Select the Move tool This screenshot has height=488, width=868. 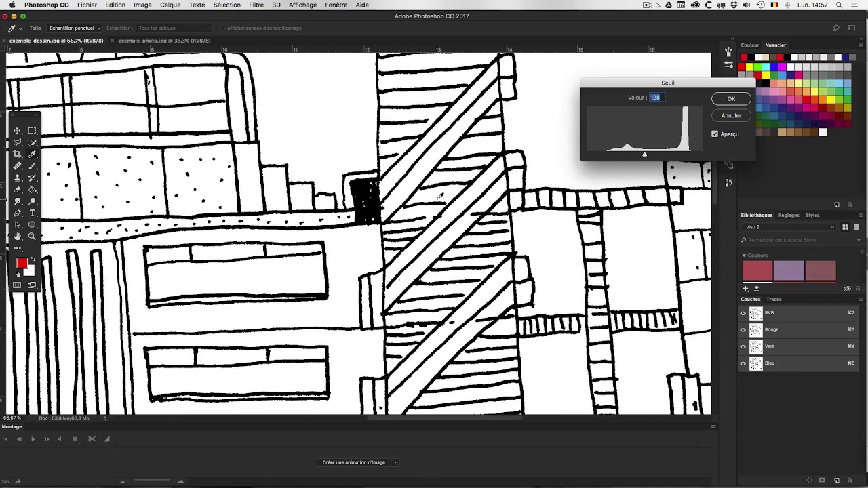(x=17, y=130)
